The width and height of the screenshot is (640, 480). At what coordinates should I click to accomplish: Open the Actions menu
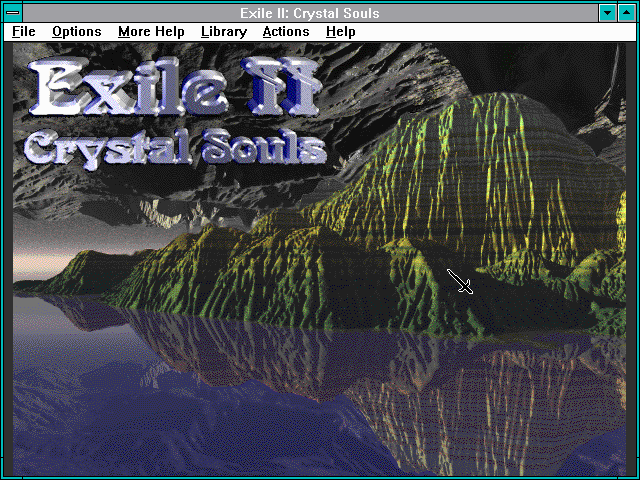coord(286,32)
